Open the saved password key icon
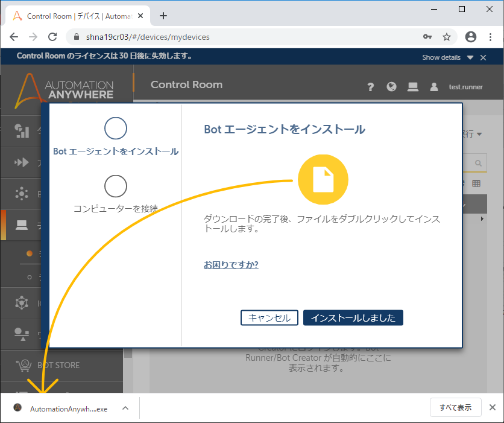 click(427, 37)
